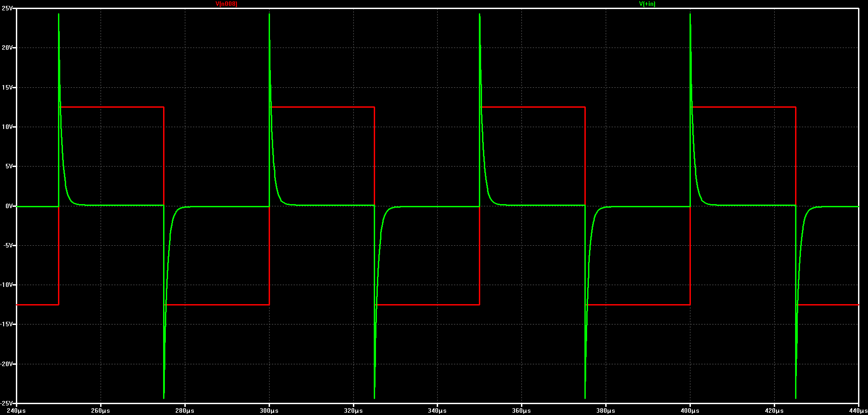Click the 360µs time axis label

pos(521,410)
